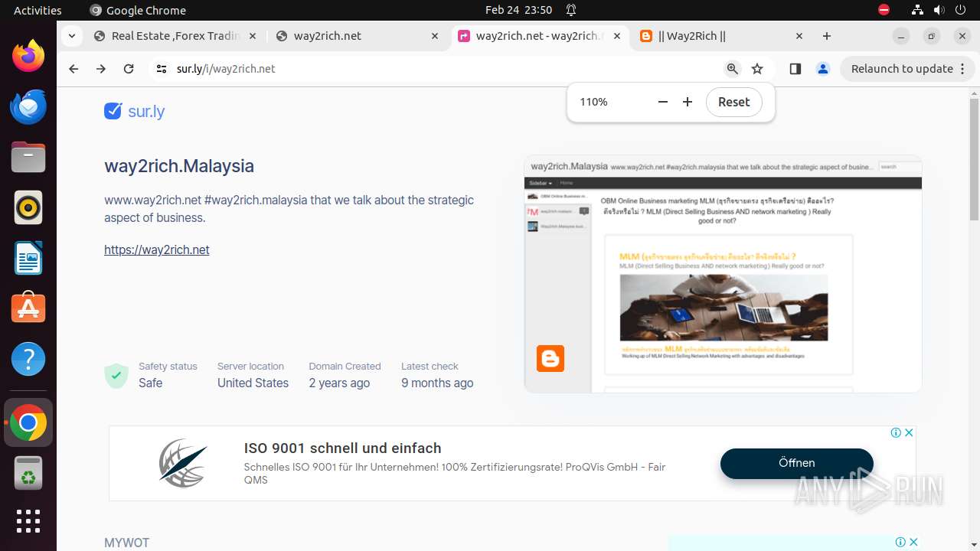980x551 pixels.
Task: Open Ubuntu Software store in dock
Action: 28,308
